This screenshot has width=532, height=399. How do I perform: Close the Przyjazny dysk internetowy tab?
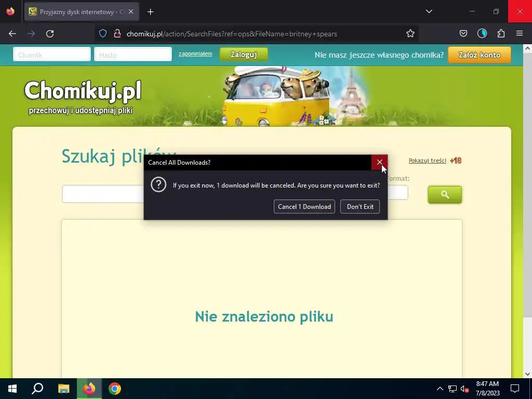tap(131, 11)
